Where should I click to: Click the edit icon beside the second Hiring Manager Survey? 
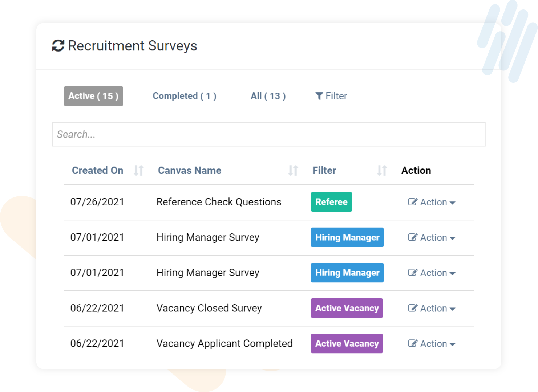tap(413, 273)
